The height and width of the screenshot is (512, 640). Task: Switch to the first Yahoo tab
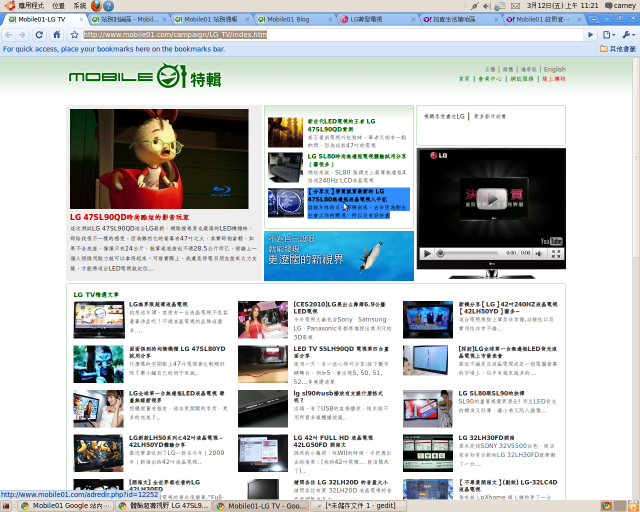[x=458, y=19]
